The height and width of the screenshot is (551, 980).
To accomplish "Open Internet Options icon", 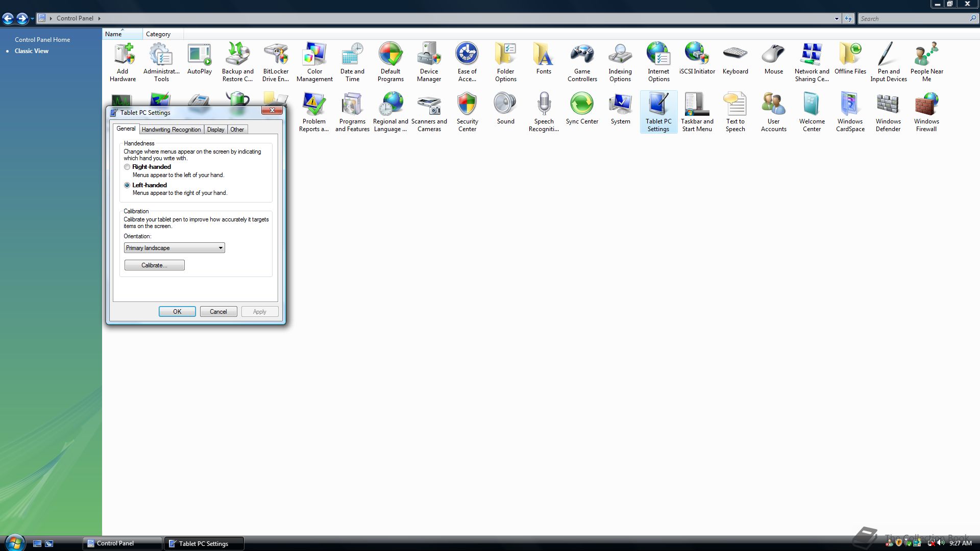I will click(x=659, y=62).
